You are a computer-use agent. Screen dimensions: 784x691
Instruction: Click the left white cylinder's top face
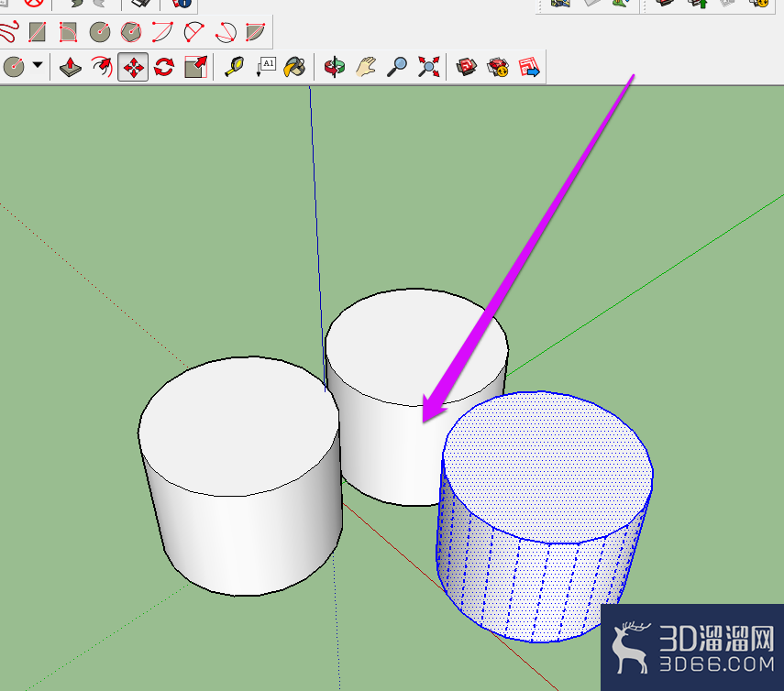pyautogui.click(x=239, y=426)
